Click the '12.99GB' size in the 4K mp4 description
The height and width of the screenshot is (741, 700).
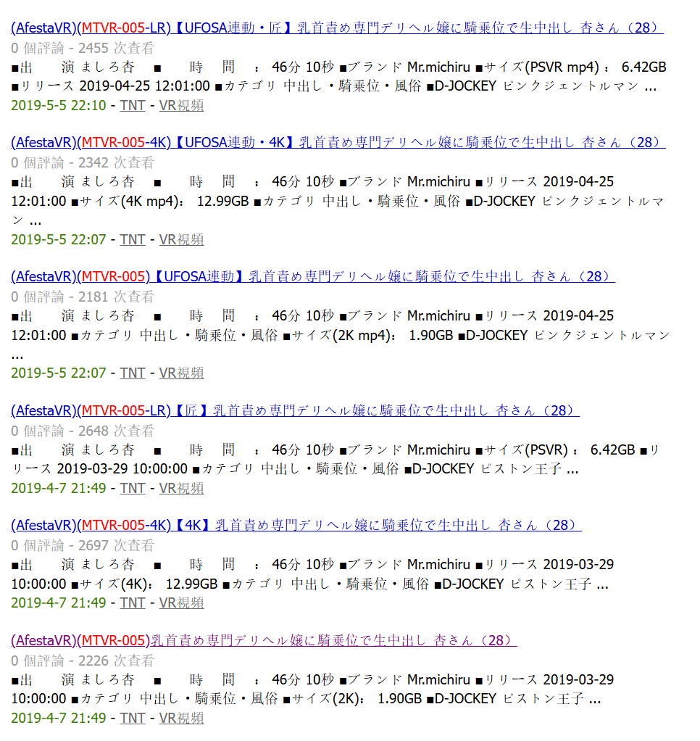[223, 202]
